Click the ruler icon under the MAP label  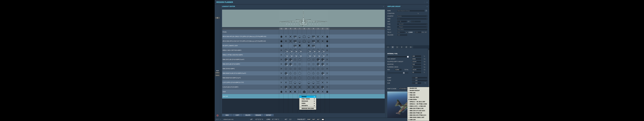(217, 75)
